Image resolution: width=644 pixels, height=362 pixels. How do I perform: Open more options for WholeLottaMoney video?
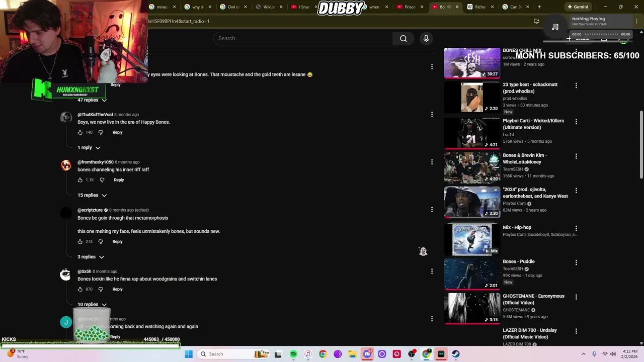(x=576, y=156)
